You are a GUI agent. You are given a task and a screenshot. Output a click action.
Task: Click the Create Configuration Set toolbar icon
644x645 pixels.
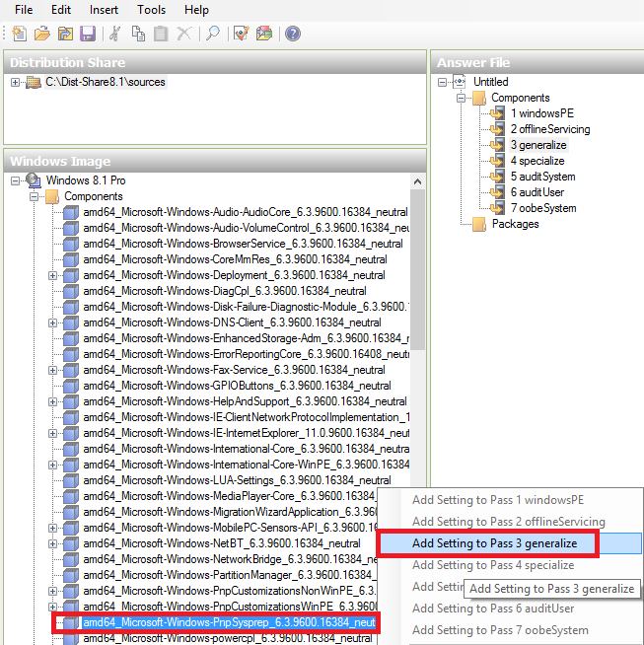pos(264,34)
